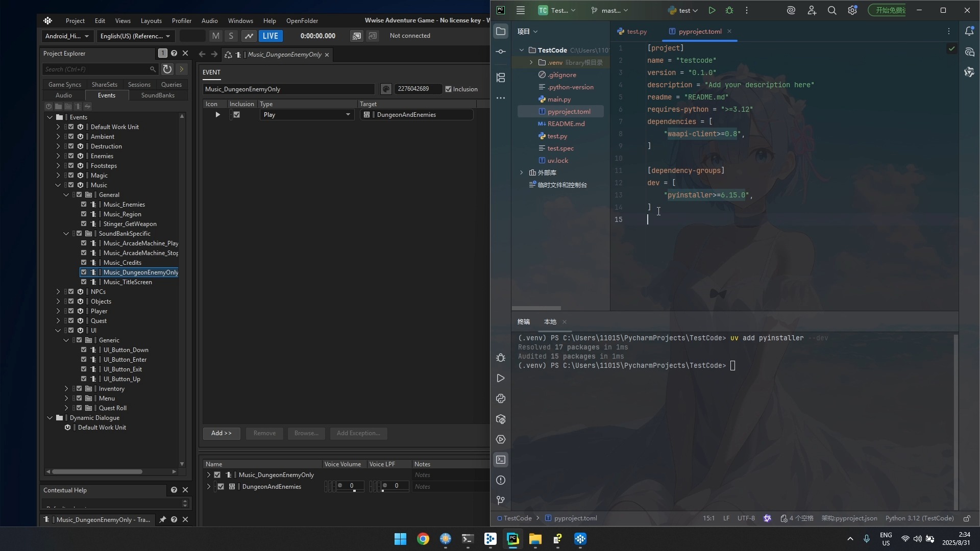Screen dimensions: 980x551
Task: Toggle Ambient work unit checkbox
Action: (x=71, y=136)
